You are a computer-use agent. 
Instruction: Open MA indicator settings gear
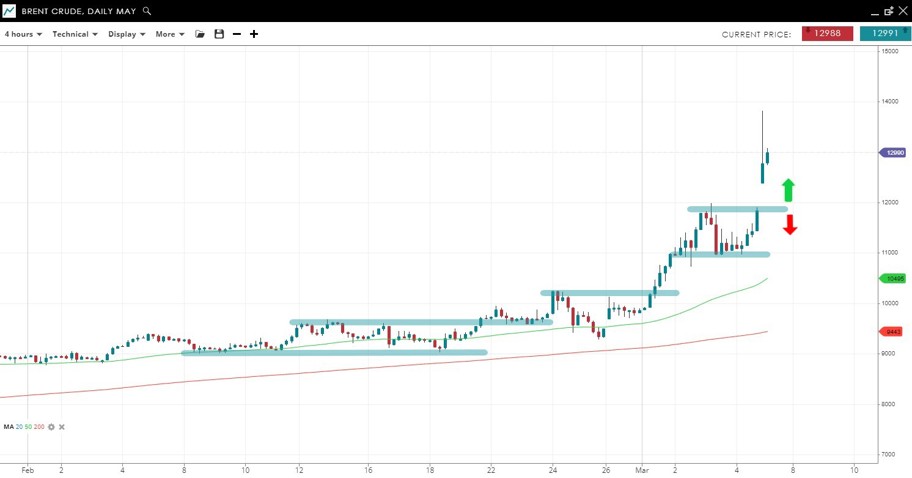click(x=51, y=427)
